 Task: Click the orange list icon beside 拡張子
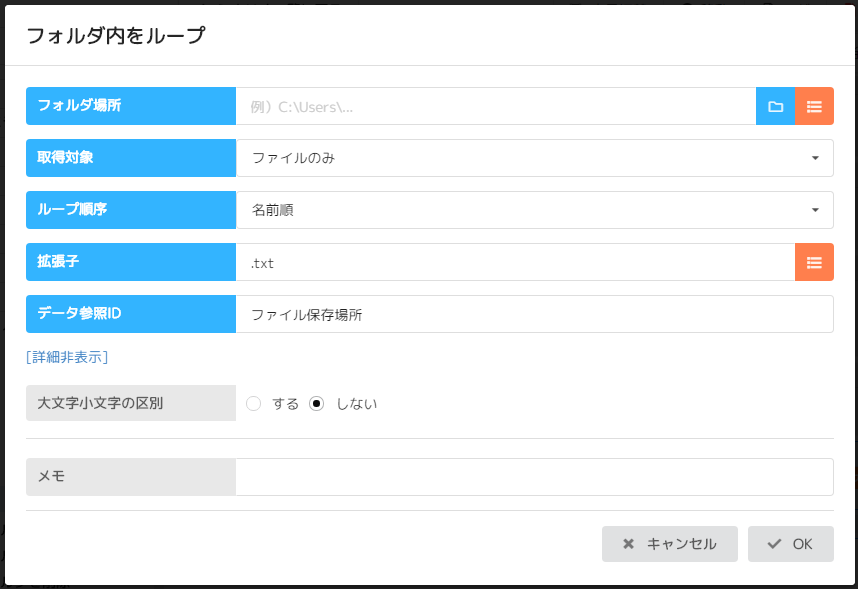click(814, 262)
